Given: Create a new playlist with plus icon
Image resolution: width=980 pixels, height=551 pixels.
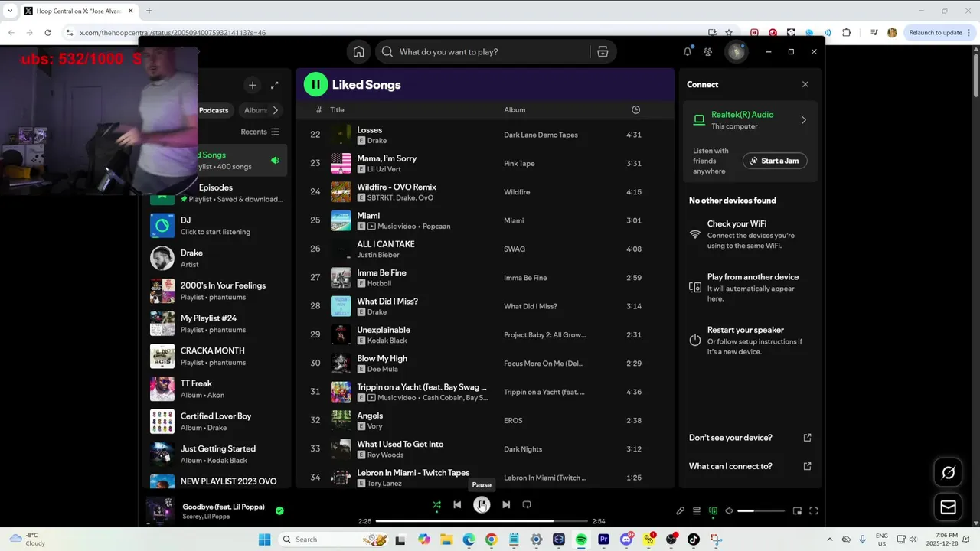Looking at the screenshot, I should click(x=252, y=85).
